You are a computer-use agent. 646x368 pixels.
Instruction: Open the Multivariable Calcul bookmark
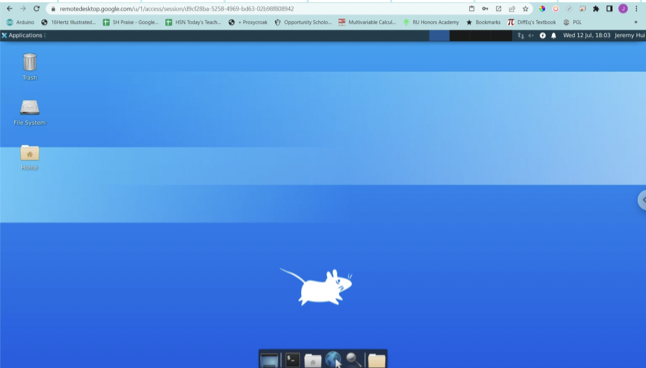click(367, 22)
